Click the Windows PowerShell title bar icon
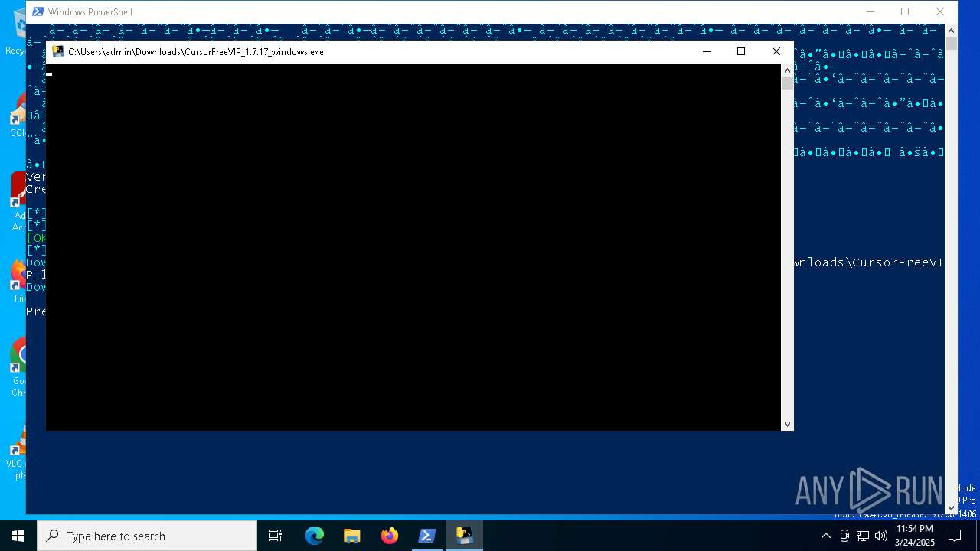 click(x=38, y=12)
